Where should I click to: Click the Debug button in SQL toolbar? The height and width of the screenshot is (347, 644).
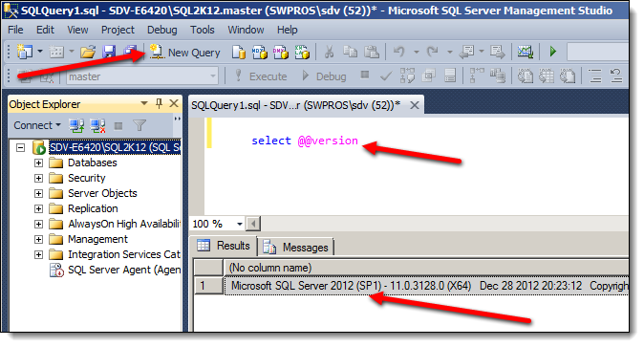[324, 76]
